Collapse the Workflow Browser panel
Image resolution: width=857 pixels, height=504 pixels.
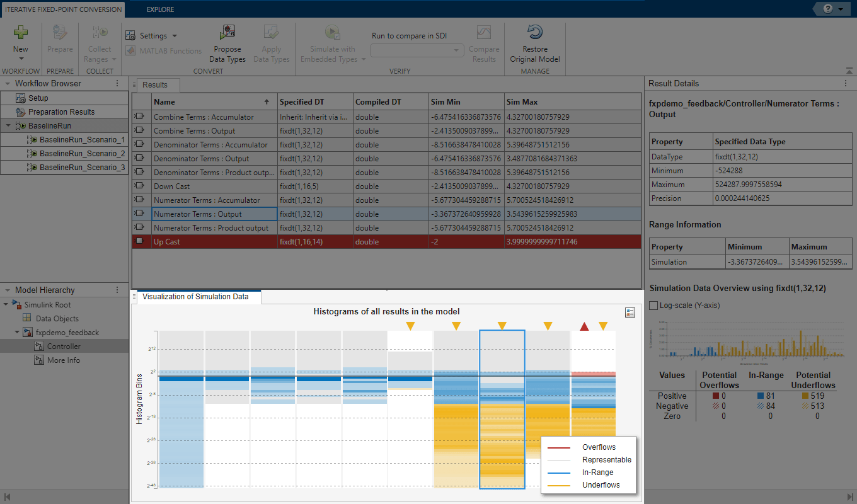click(x=8, y=83)
